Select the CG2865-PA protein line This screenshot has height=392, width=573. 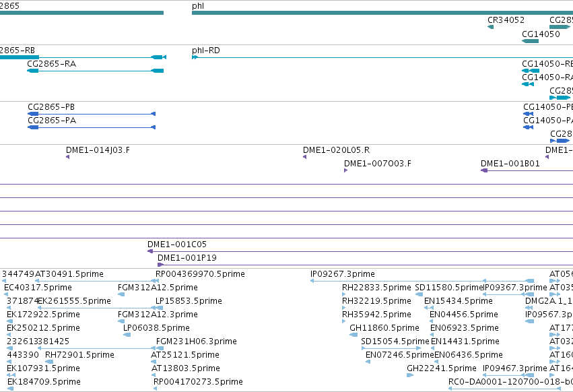tap(92, 127)
